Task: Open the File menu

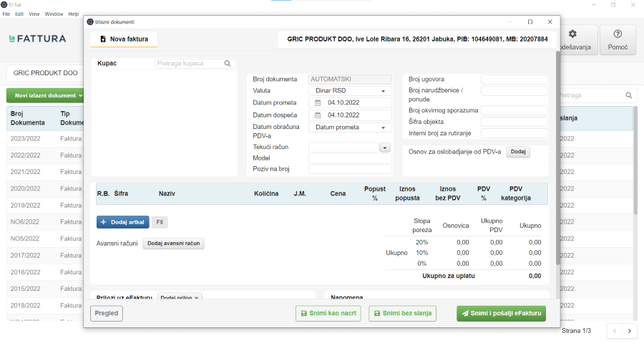Action: tap(6, 14)
